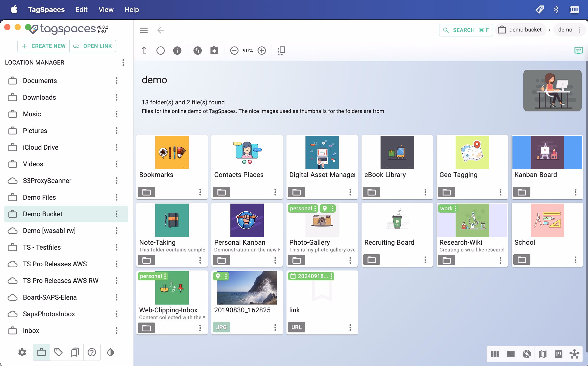Decrease zoom using the minus control
Viewport: 588px width, 366px height.
(x=234, y=51)
